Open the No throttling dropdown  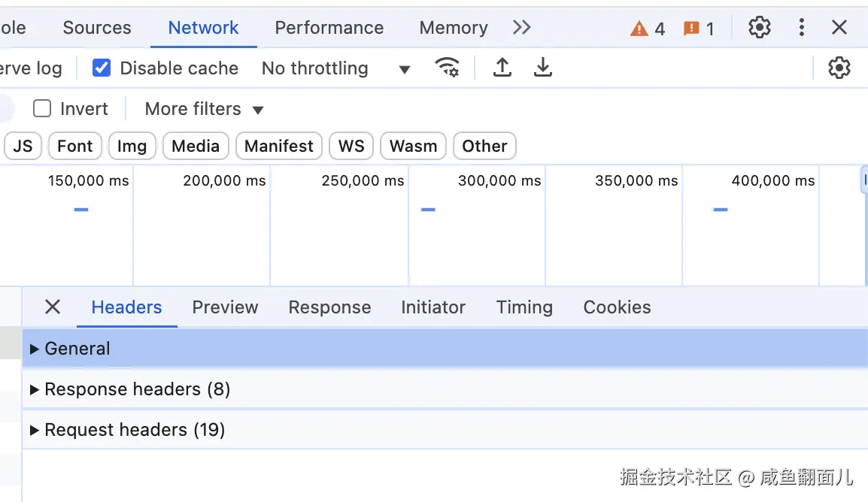pos(335,68)
